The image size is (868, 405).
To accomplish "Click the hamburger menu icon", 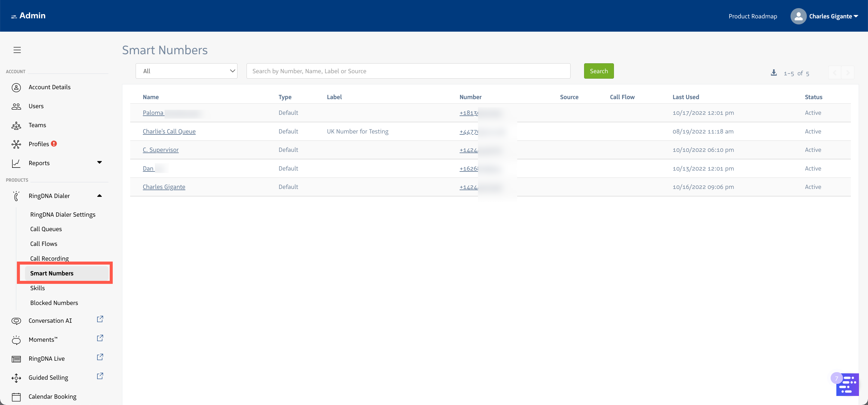I will (17, 50).
